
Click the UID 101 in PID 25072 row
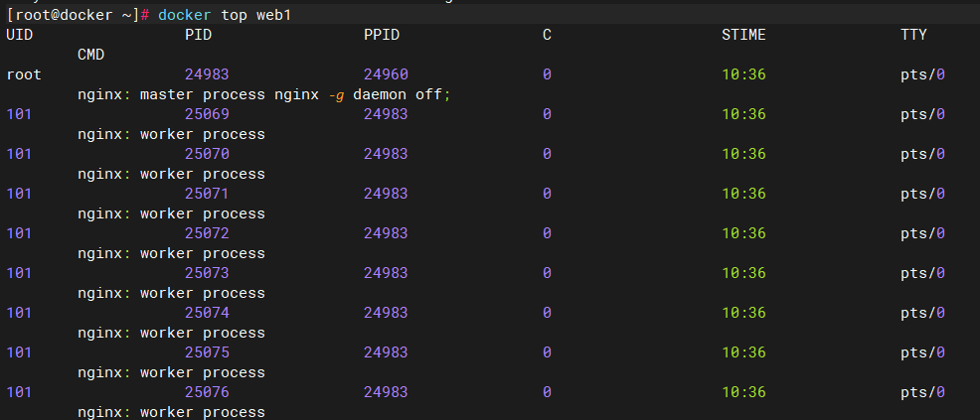pos(19,233)
